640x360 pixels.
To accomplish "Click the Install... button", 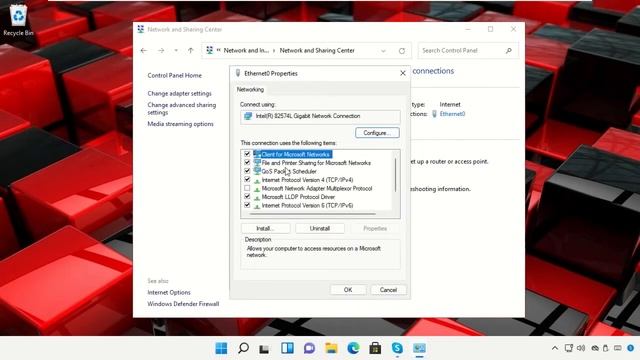I will [265, 229].
